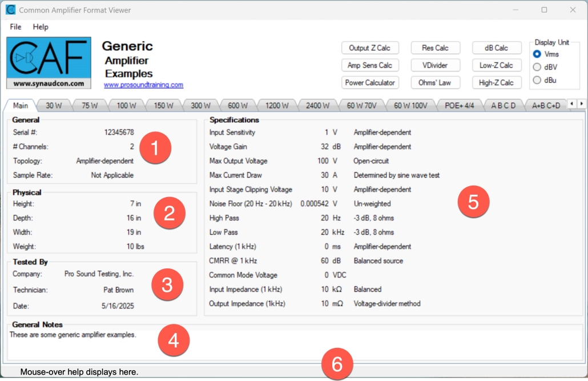This screenshot has width=588, height=381.
Task: Click the Low Pass label
Action: pos(224,232)
